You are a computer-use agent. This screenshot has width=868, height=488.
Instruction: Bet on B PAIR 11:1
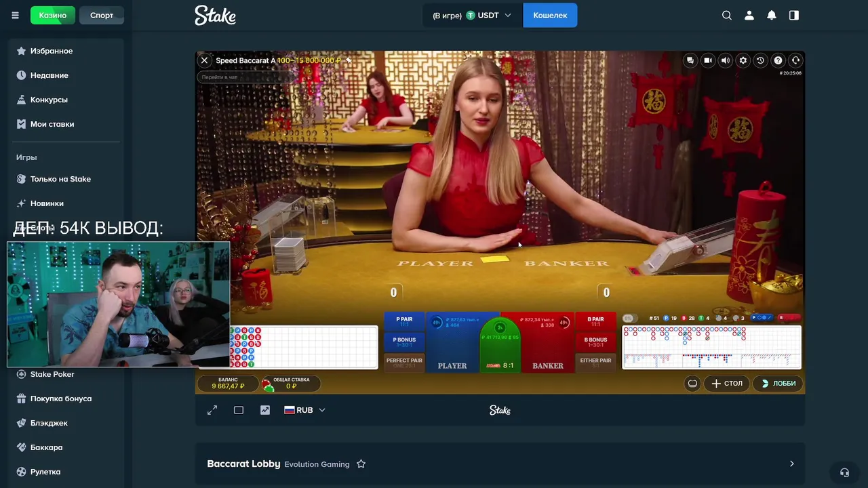[595, 322]
